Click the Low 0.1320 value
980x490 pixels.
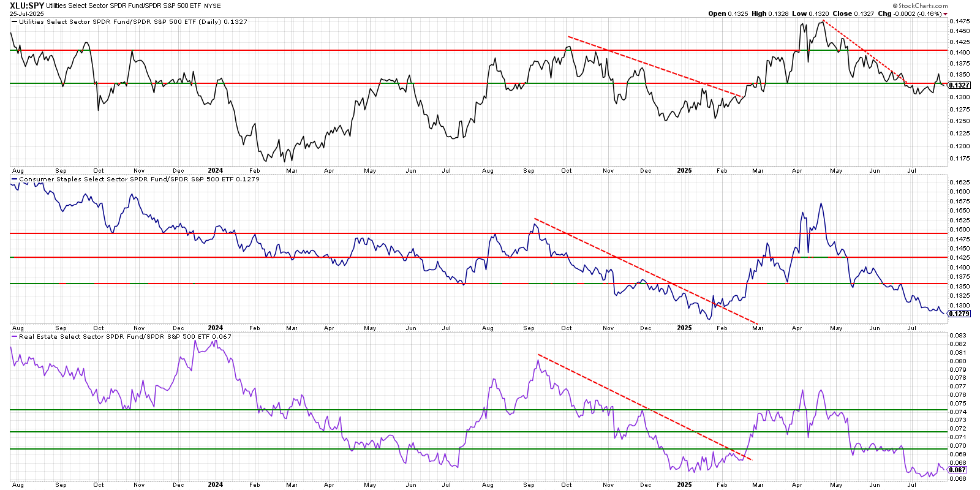pos(810,13)
